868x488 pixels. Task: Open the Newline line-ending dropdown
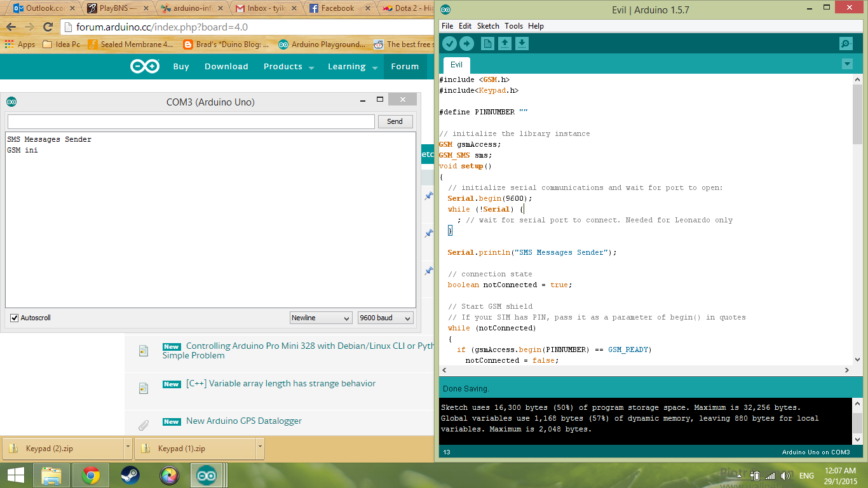[321, 318]
